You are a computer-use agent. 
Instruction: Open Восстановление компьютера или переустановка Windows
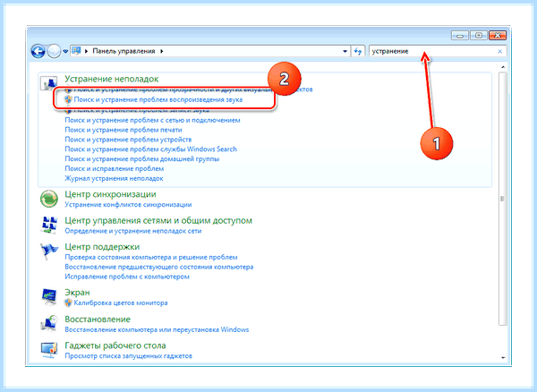coord(157,329)
